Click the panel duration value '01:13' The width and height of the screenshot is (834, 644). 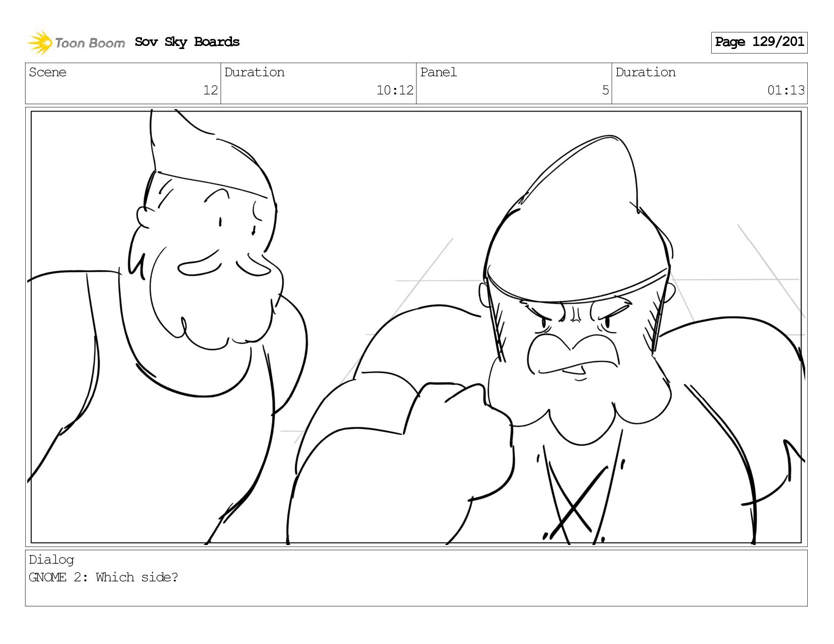point(786,90)
